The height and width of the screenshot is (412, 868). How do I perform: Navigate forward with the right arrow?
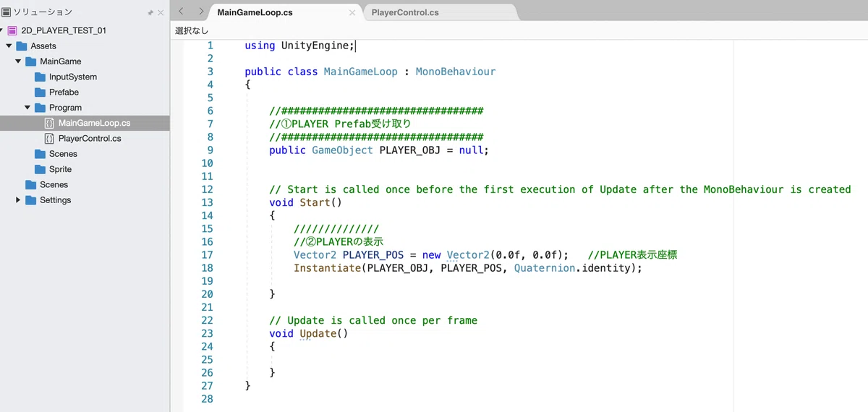click(x=200, y=11)
